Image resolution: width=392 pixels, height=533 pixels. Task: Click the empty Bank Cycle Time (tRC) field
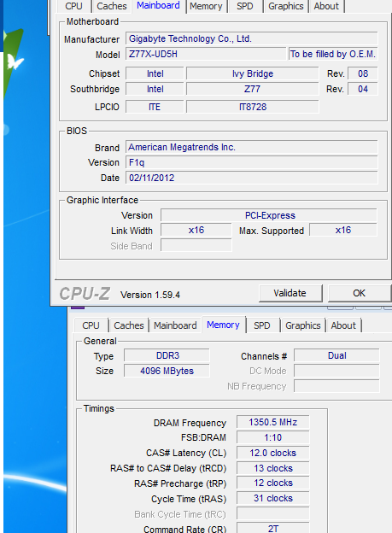click(x=273, y=513)
